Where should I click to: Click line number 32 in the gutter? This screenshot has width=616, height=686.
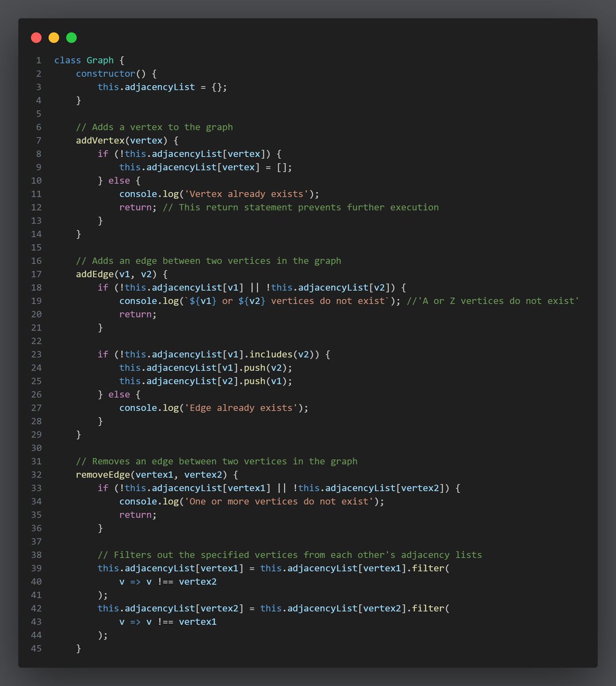36,474
